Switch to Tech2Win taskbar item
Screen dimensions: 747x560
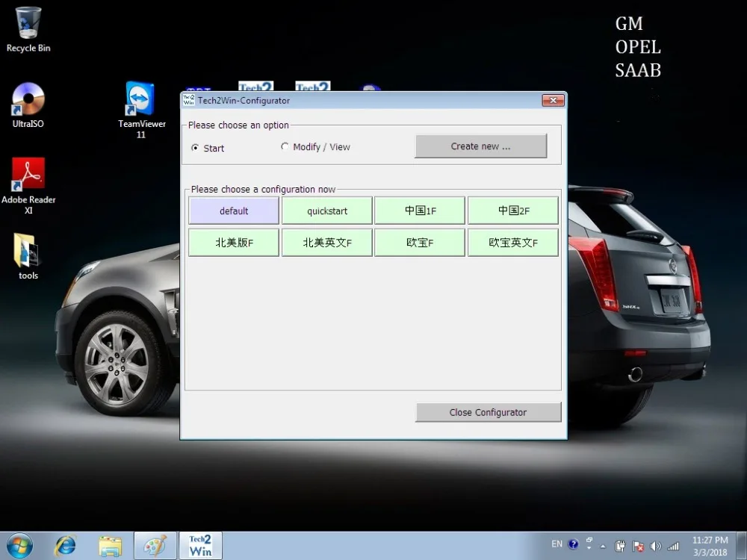[x=200, y=546]
